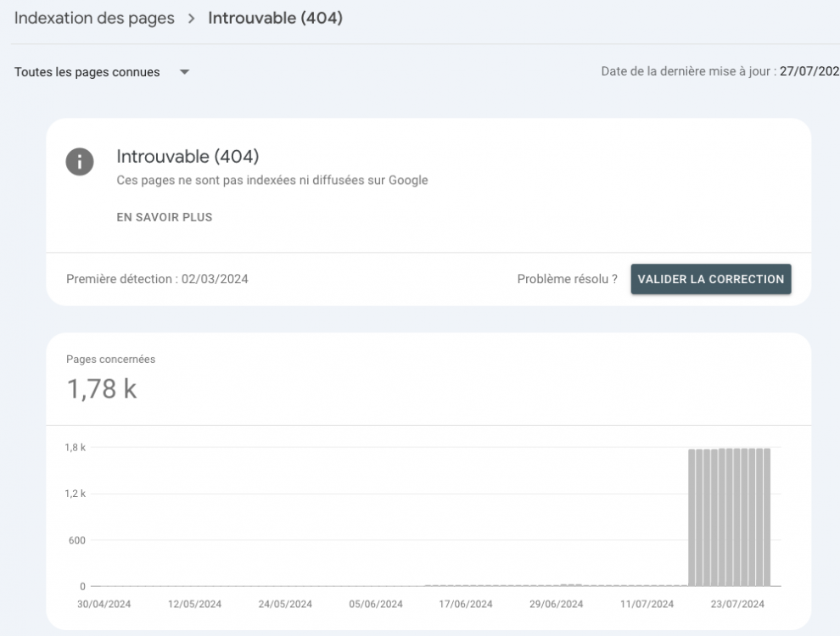Click the Date de la dernière mise à jour text
840x636 pixels.
(x=720, y=71)
